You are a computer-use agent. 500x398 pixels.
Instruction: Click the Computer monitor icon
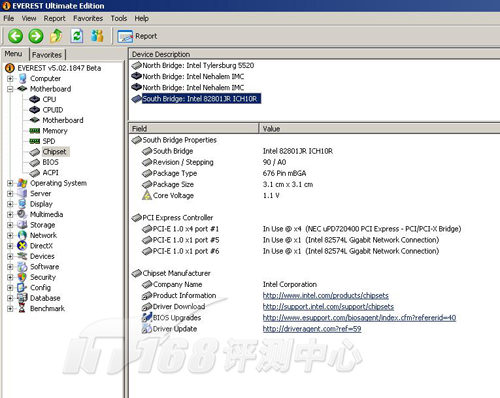(22, 79)
